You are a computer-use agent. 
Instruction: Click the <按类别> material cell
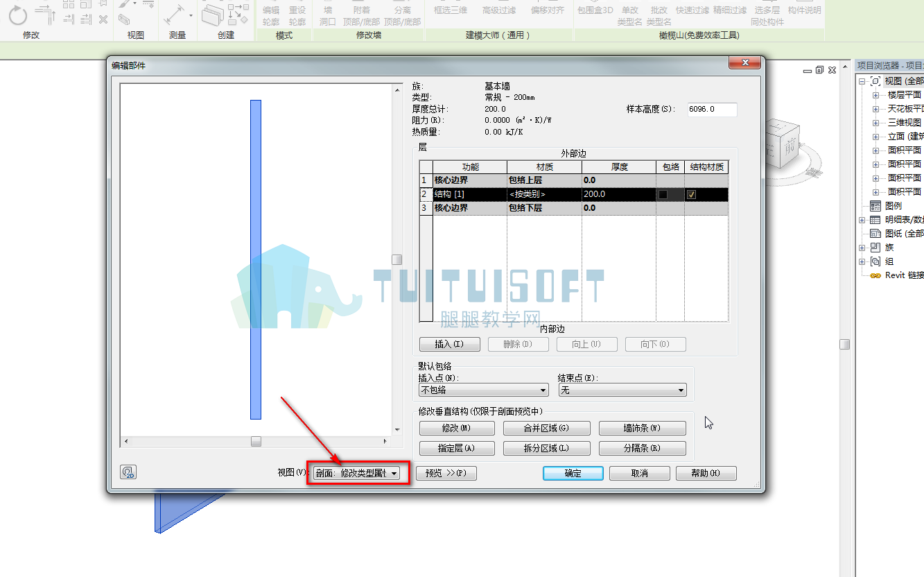point(544,194)
